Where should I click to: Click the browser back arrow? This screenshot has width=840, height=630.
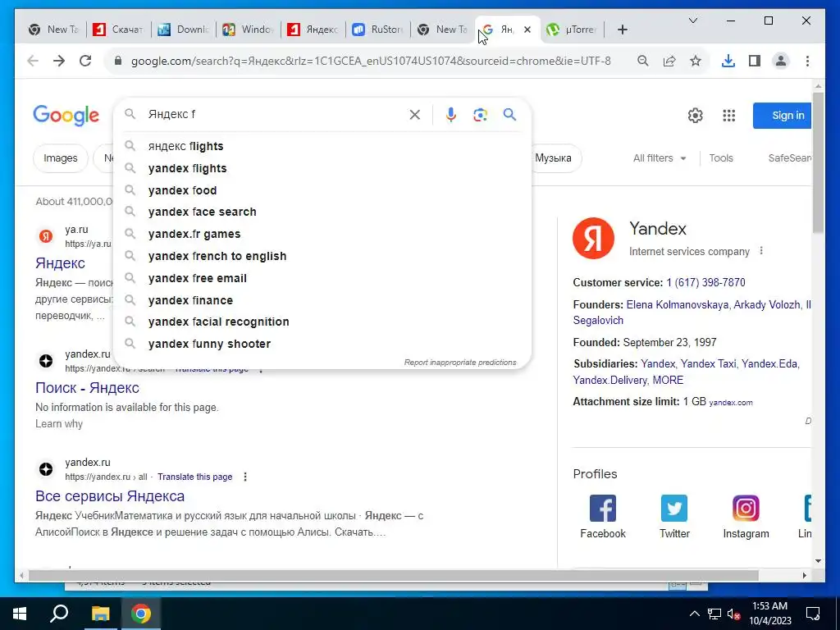point(33,61)
